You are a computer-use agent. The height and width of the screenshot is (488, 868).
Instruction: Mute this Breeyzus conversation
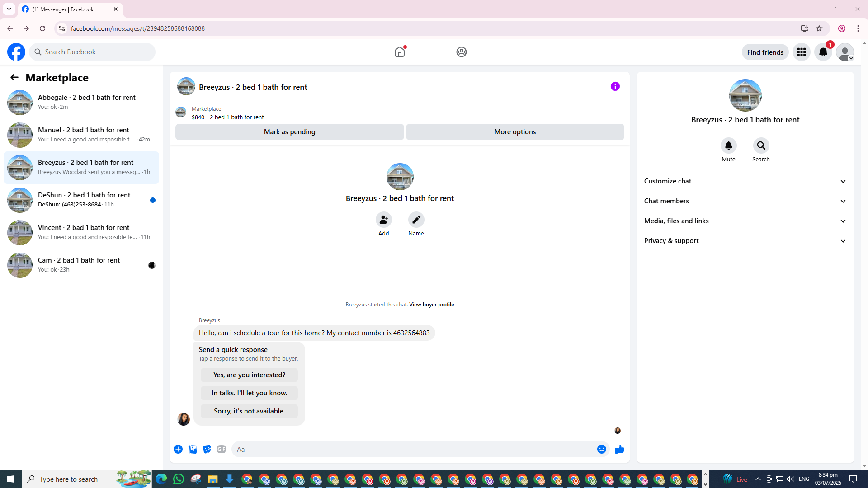[x=728, y=145]
